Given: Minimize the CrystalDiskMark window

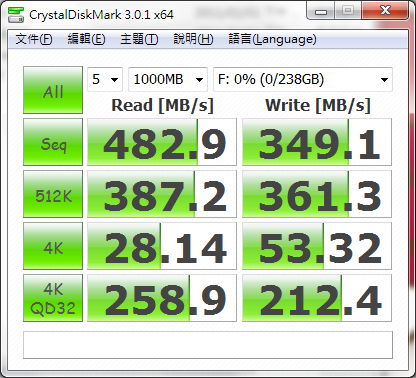Looking at the screenshot, I should tap(321, 12).
